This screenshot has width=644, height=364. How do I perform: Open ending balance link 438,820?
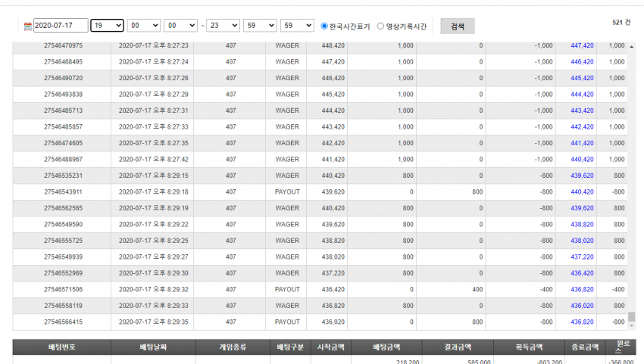pos(582,225)
